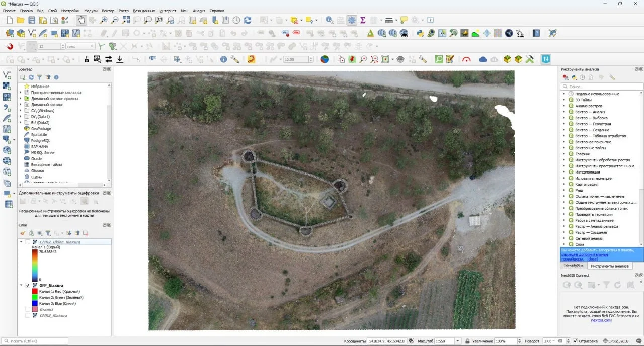Expand the Анализ растров toolbox group
Screen dimensions: 644x346
point(563,106)
